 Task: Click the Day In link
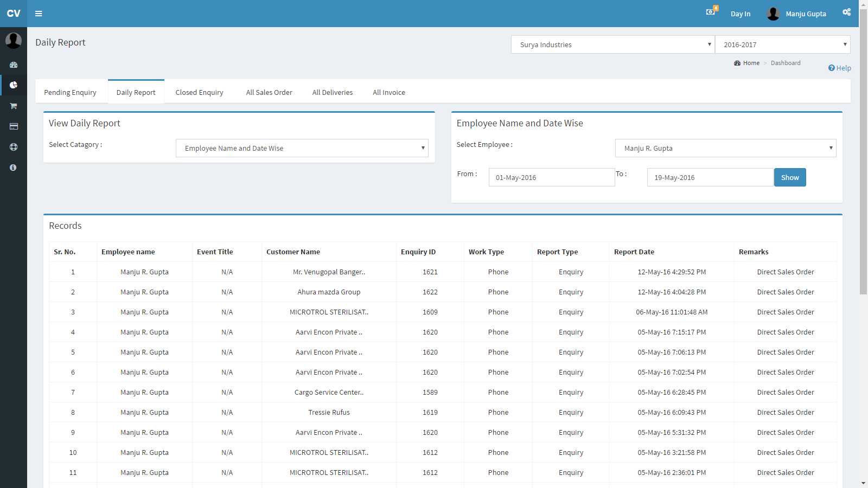click(x=741, y=14)
